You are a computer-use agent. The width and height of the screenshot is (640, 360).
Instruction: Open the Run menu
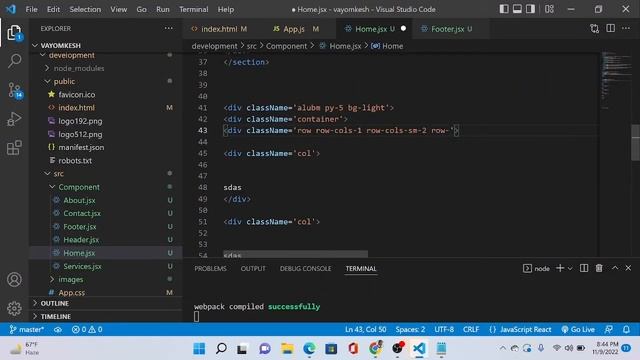[x=162, y=9]
